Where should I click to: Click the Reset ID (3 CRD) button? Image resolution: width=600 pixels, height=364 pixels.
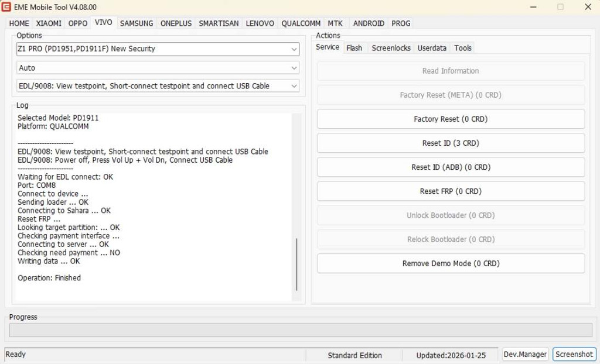[451, 143]
